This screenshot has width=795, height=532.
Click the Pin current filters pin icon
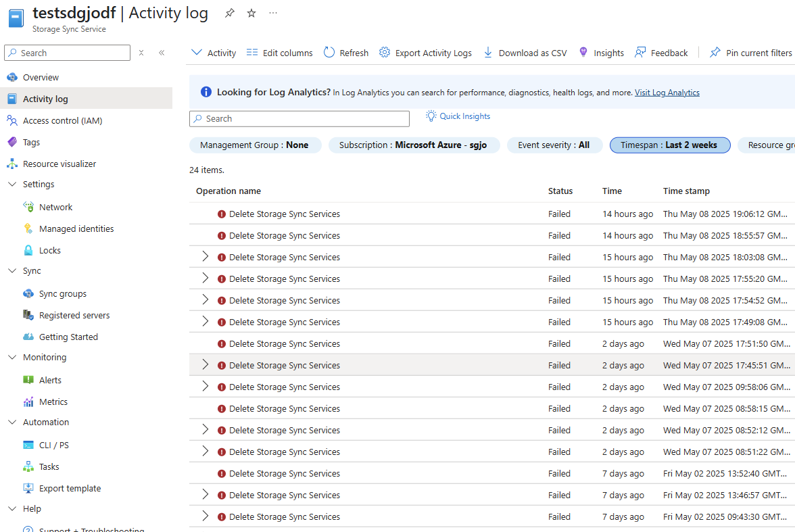[x=715, y=52]
